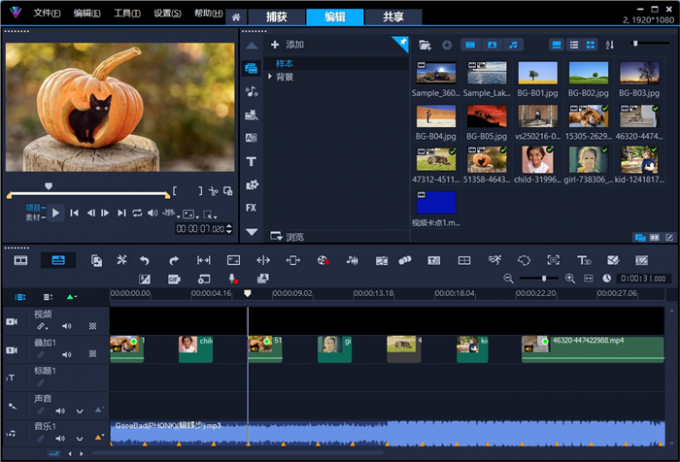This screenshot has height=462, width=680.
Task: Switch to Storyboard view
Action: [x=21, y=260]
